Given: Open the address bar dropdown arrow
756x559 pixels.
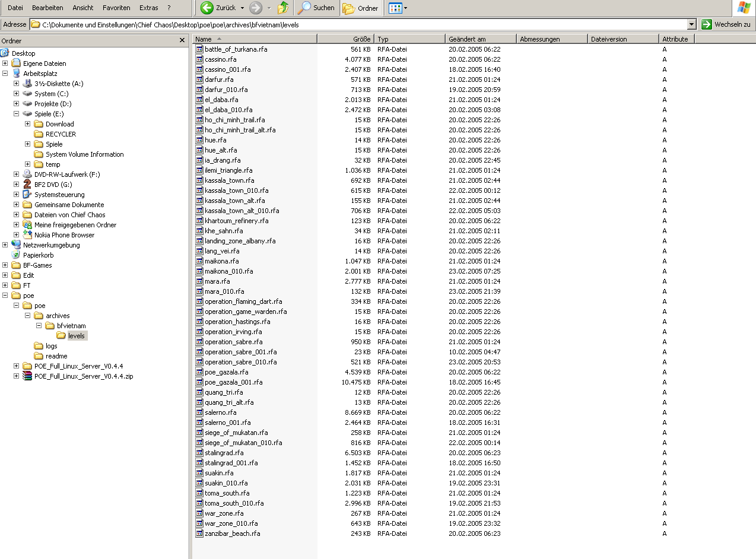Looking at the screenshot, I should pos(691,24).
